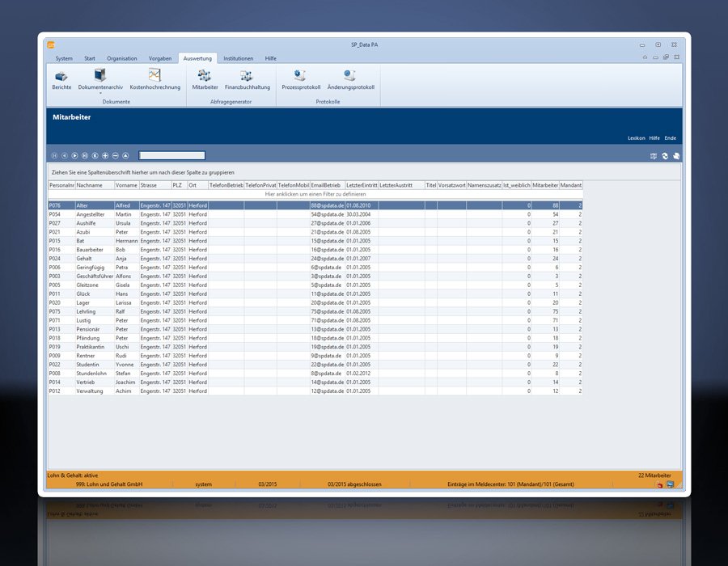728x566 pixels.
Task: Open the Lexikon link
Action: (637, 138)
